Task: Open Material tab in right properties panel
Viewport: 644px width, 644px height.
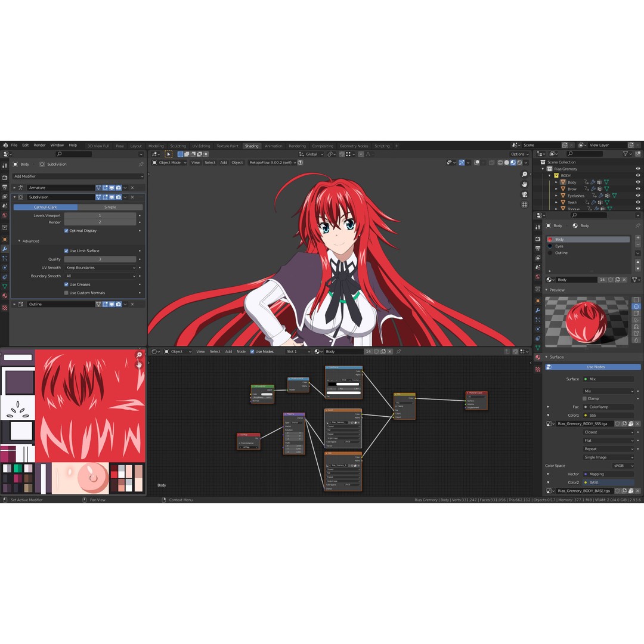Action: tap(538, 357)
